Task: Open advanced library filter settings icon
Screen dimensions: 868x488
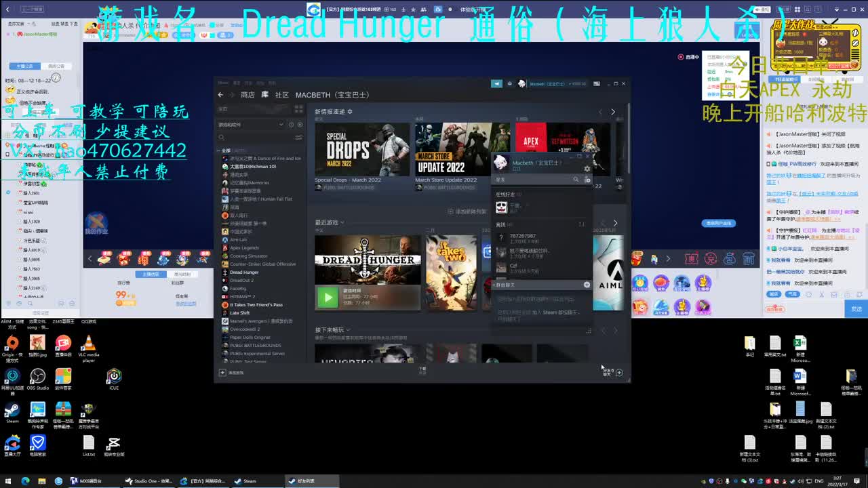Action: point(298,138)
